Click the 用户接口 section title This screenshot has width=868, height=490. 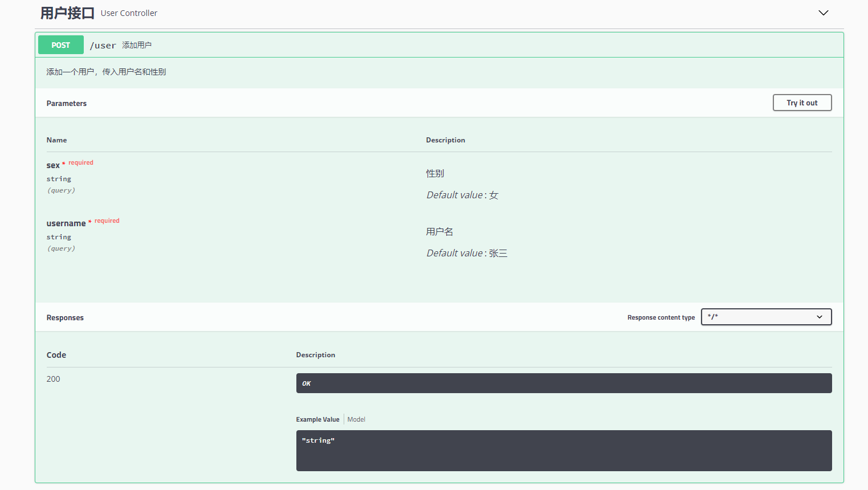point(67,13)
